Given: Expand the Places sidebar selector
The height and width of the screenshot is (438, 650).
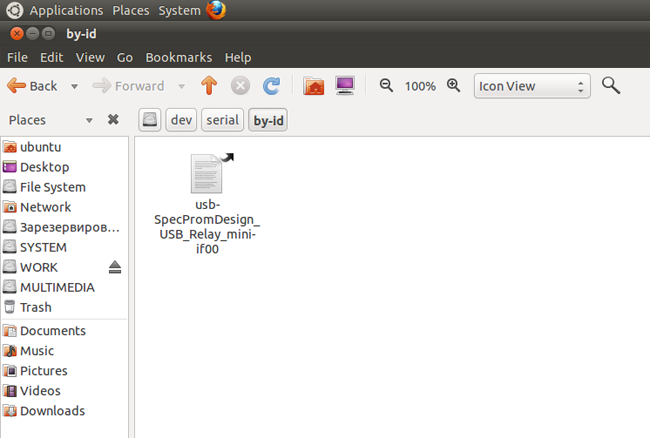Looking at the screenshot, I should [x=89, y=120].
